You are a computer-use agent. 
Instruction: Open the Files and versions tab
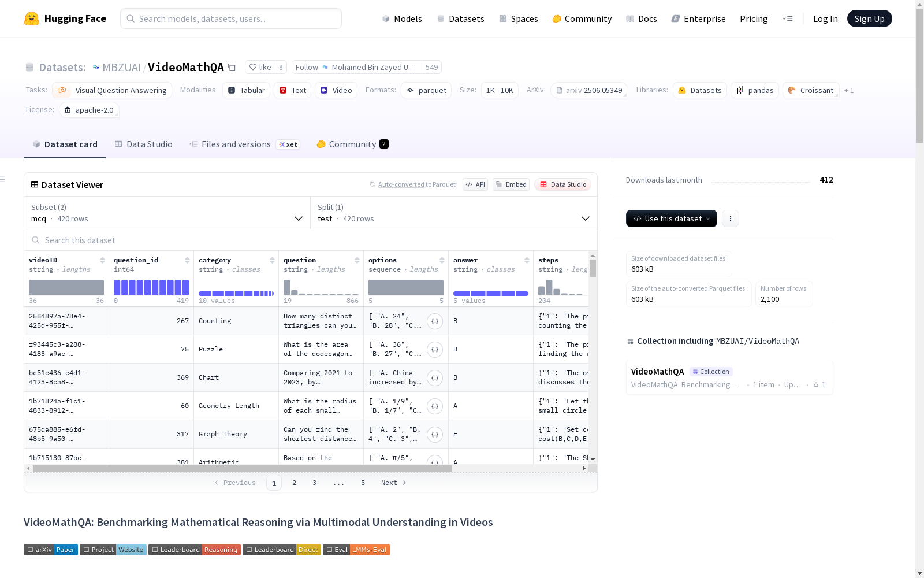pyautogui.click(x=244, y=144)
